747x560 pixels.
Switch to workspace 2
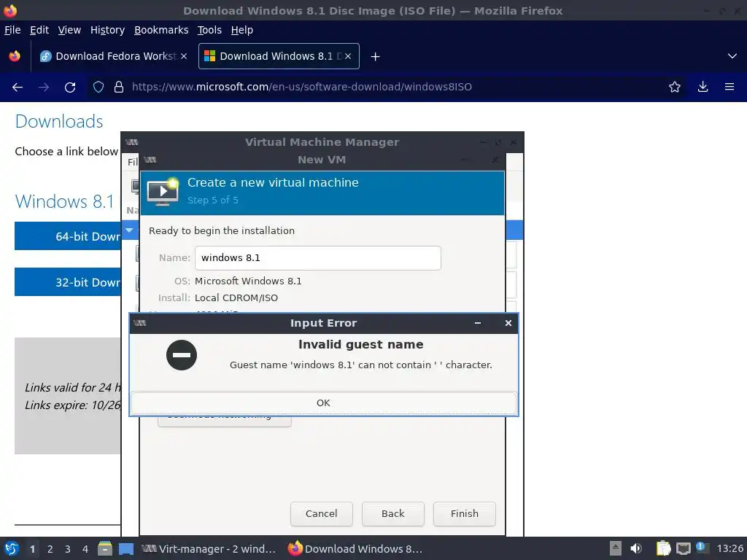(x=50, y=549)
